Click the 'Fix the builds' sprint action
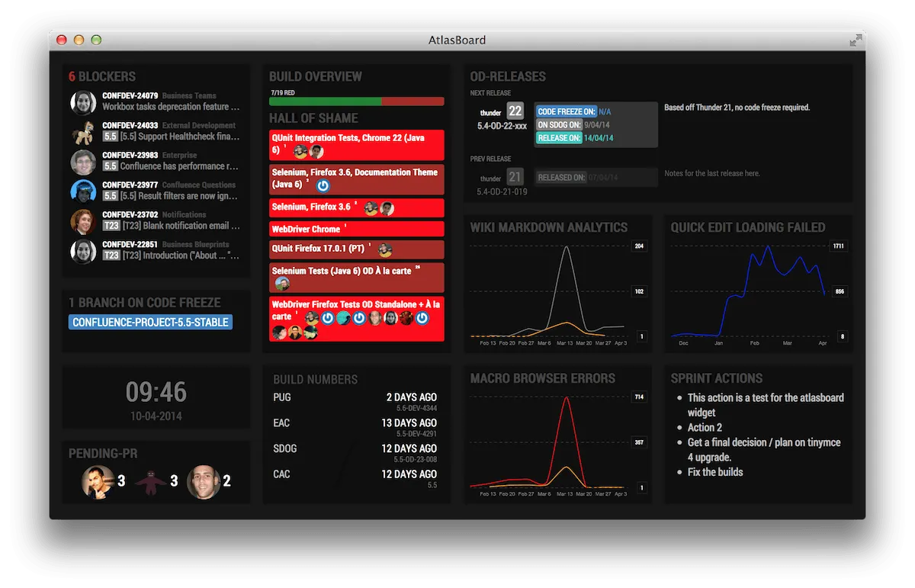Viewport: 915px width, 588px height. click(x=715, y=472)
